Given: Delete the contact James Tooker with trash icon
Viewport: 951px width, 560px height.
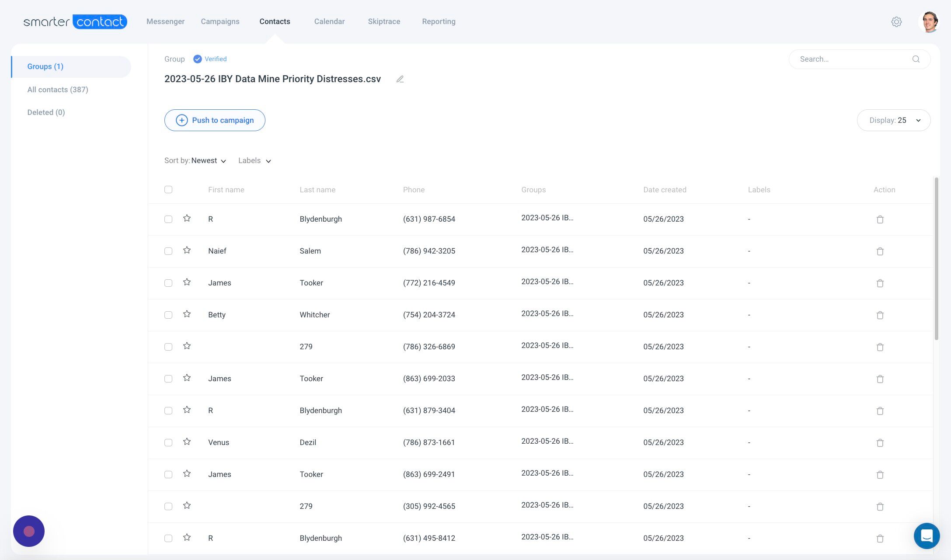Looking at the screenshot, I should click(881, 283).
